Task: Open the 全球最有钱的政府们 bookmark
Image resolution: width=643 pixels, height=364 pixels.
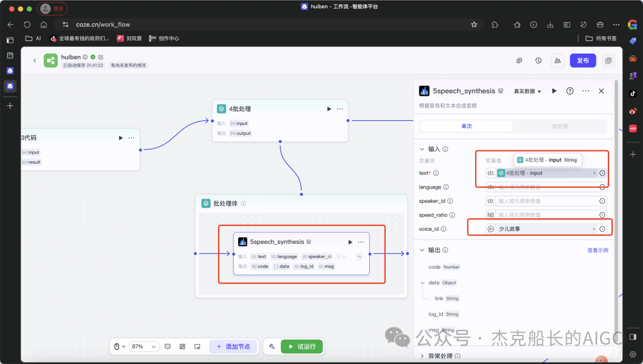Action: point(80,39)
